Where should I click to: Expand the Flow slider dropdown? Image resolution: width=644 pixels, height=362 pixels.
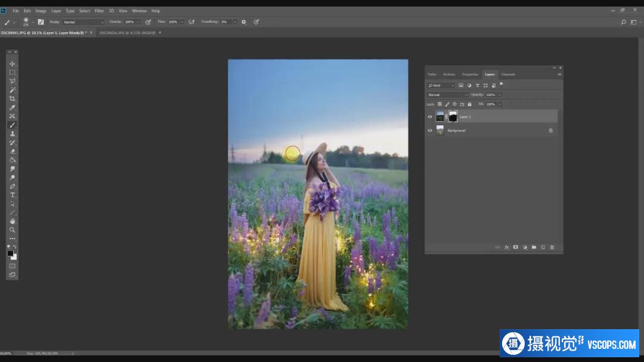[182, 22]
